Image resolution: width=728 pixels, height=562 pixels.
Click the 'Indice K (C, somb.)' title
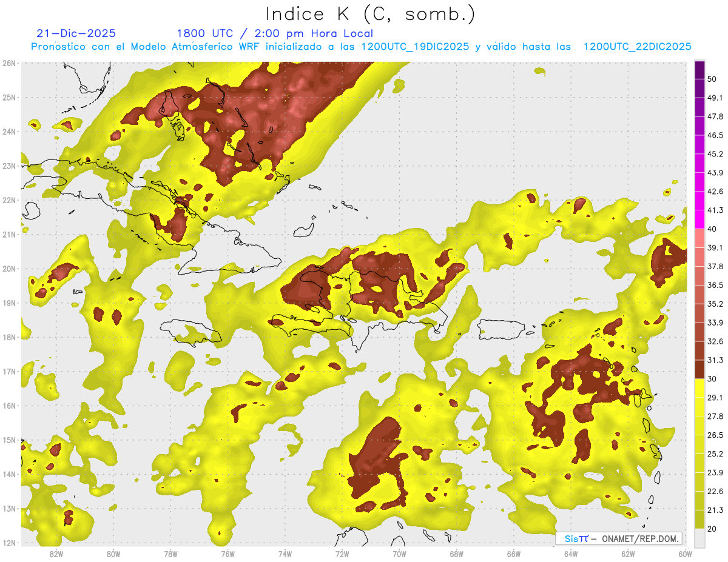371,14
